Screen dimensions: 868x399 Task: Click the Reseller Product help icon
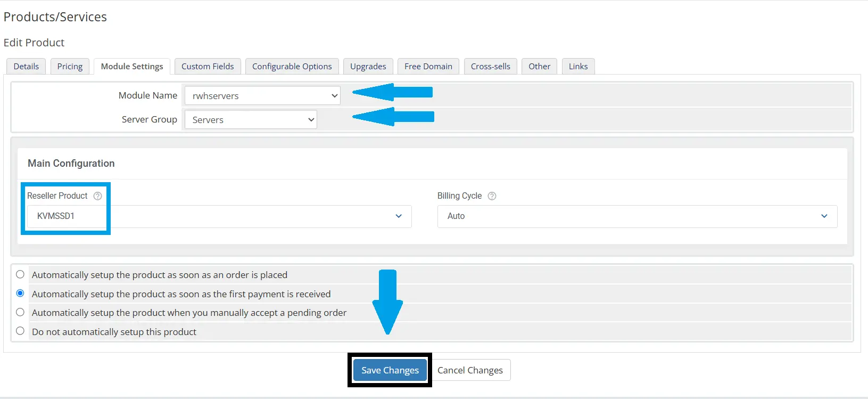click(97, 196)
